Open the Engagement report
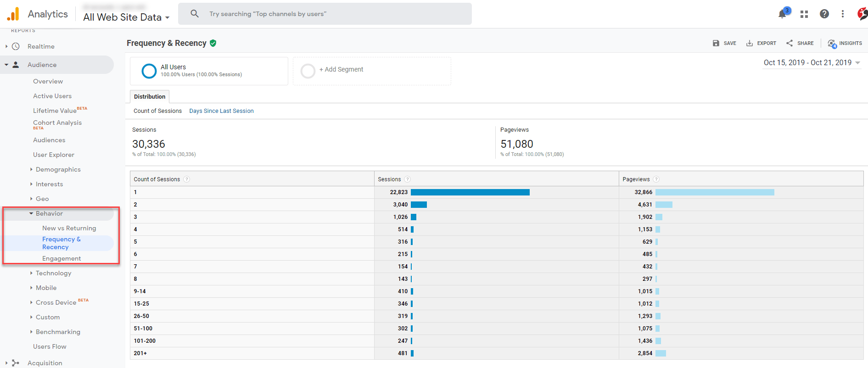Screen dimensions: 868x368 pos(62,258)
